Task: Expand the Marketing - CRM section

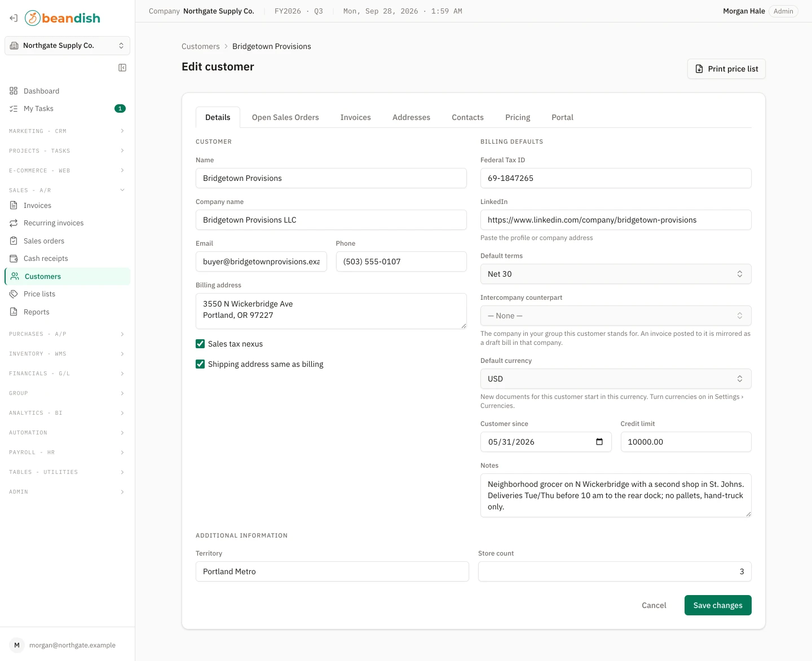Action: point(67,131)
